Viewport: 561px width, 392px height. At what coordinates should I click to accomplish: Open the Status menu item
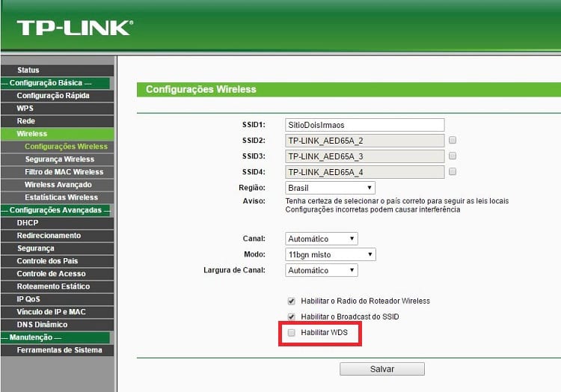[x=58, y=70]
